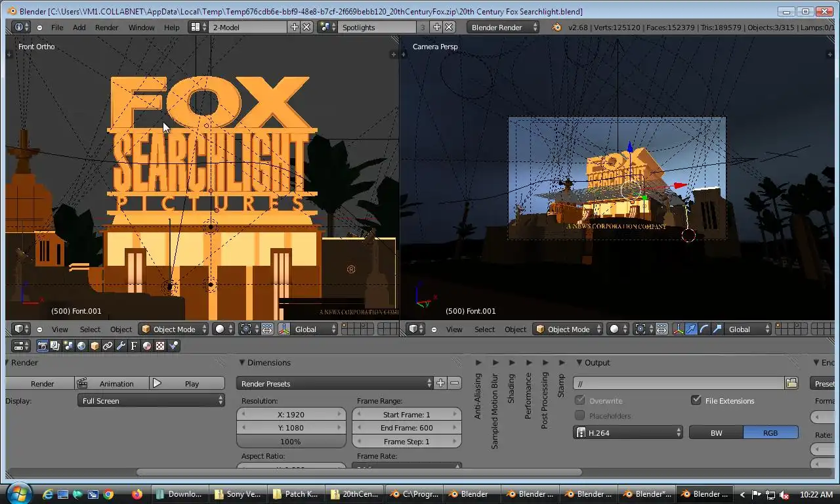
Task: Open the Add menu
Action: click(79, 27)
